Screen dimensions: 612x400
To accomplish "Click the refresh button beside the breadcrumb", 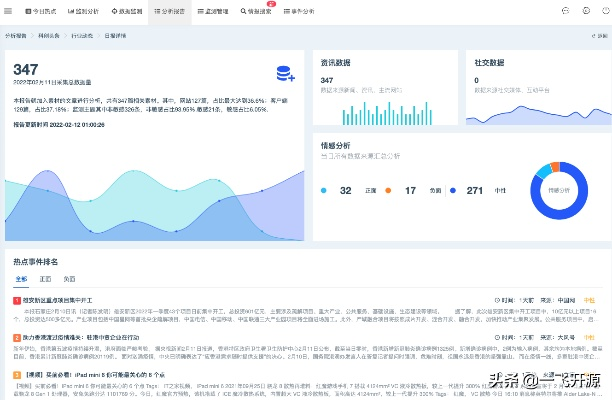I will click(600, 36).
